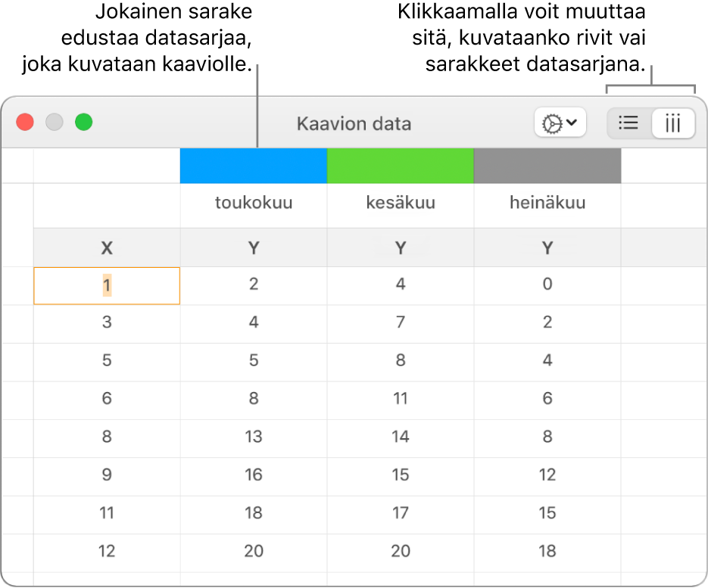Image resolution: width=708 pixels, height=588 pixels.
Task: Select toukokuu cell in X row 1
Action: point(254,285)
